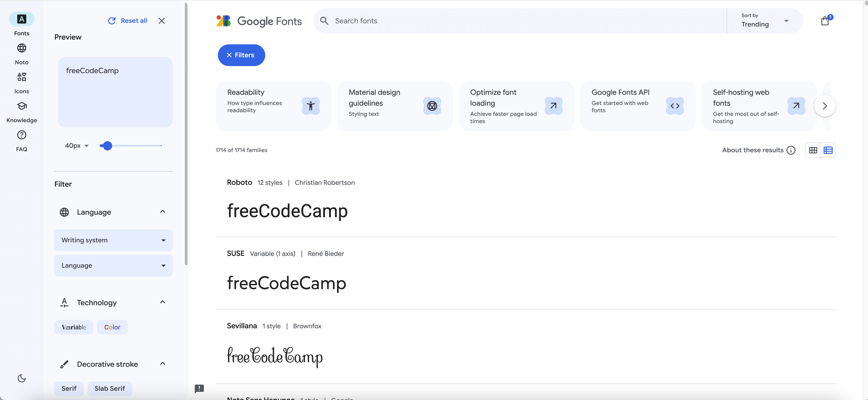The height and width of the screenshot is (400, 868).
Task: Click the Optimize font loading arrow icon
Action: coord(553,106)
